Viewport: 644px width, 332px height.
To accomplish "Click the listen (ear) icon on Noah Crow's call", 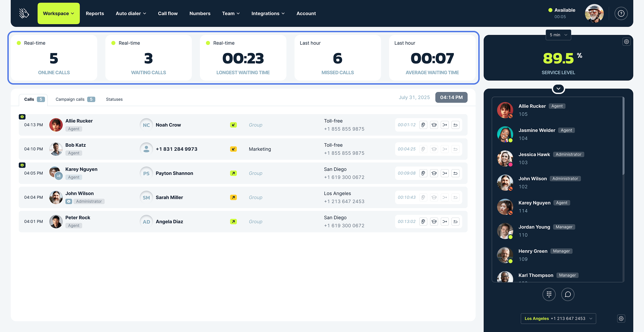I will 423,125.
